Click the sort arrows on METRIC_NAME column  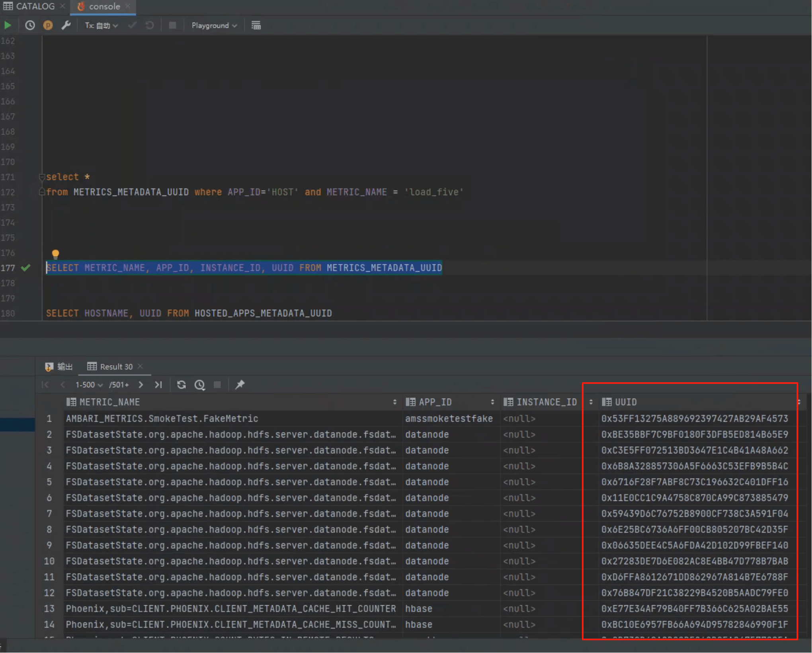point(394,402)
